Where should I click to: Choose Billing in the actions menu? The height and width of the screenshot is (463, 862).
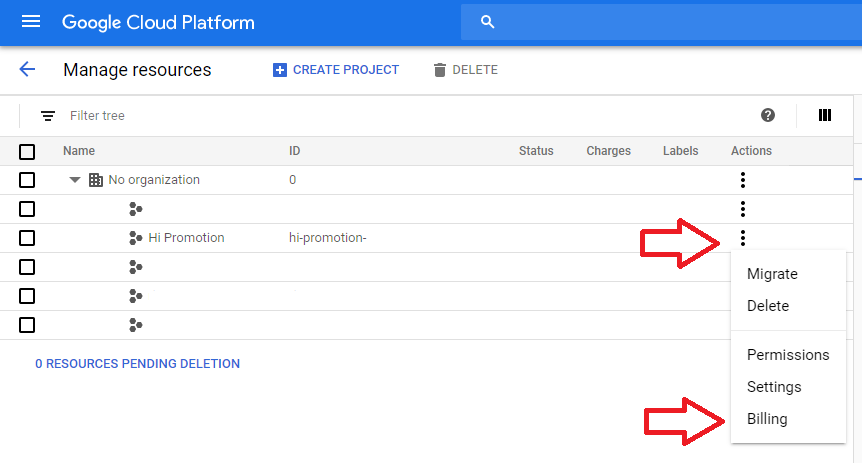(x=767, y=419)
